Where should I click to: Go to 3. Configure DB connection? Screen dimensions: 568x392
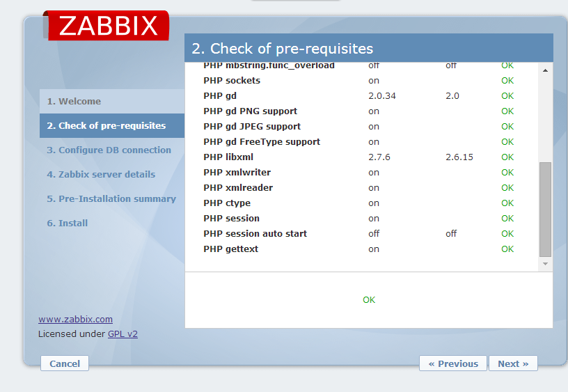coord(109,150)
